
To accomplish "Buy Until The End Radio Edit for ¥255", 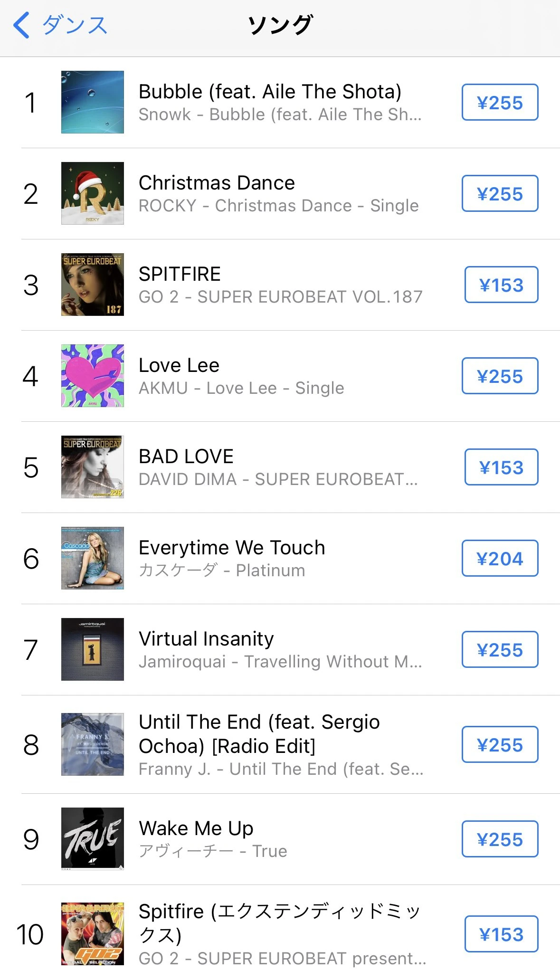I will [x=500, y=745].
